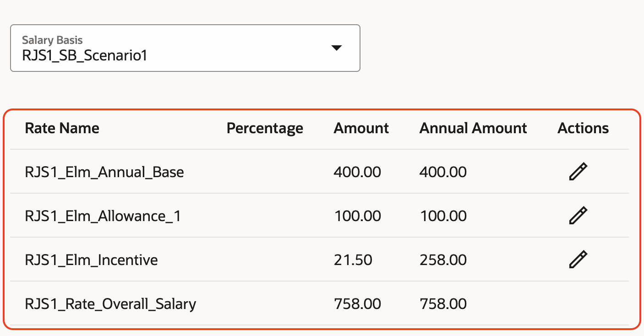The image size is (644, 336).
Task: Edit the RJS1_Elm_Allowance_1 rate with pencil icon
Action: pyautogui.click(x=578, y=216)
